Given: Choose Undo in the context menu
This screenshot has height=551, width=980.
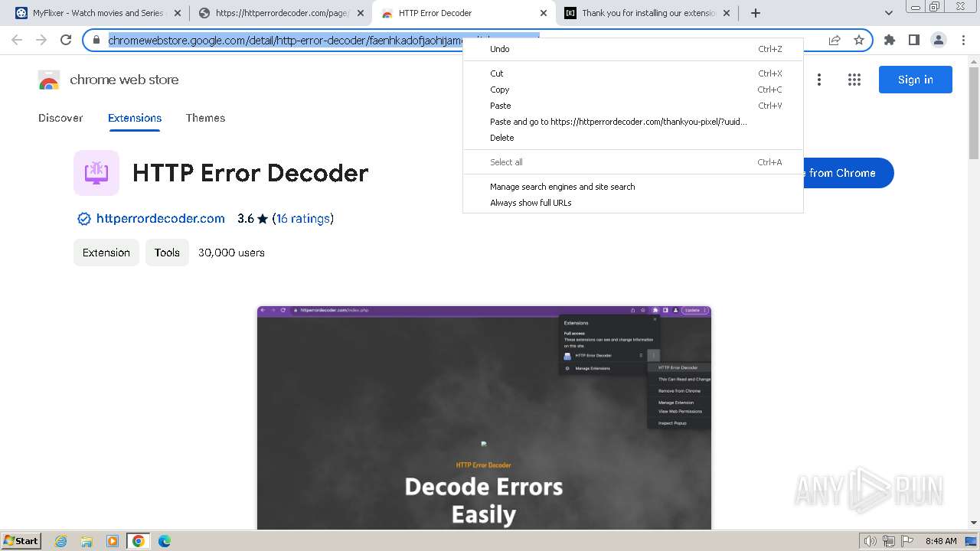Looking at the screenshot, I should pyautogui.click(x=633, y=49).
